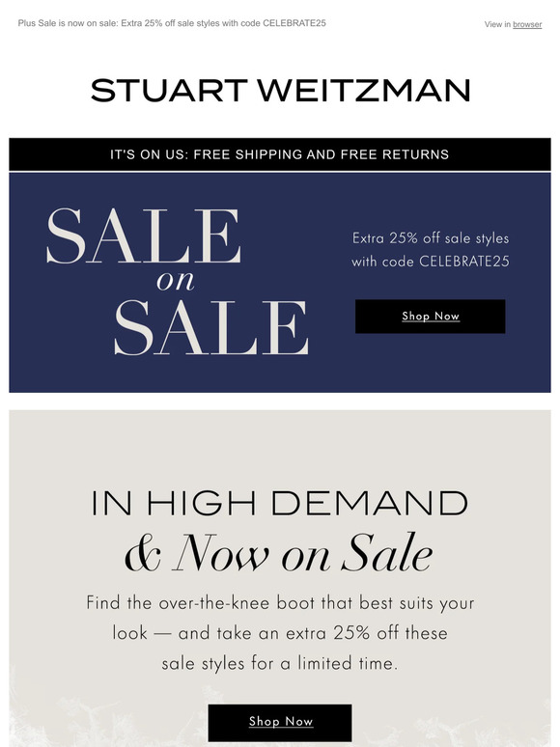The height and width of the screenshot is (747, 560).
Task: Click the lower SALE word in the navy banner
Action: click(x=211, y=327)
